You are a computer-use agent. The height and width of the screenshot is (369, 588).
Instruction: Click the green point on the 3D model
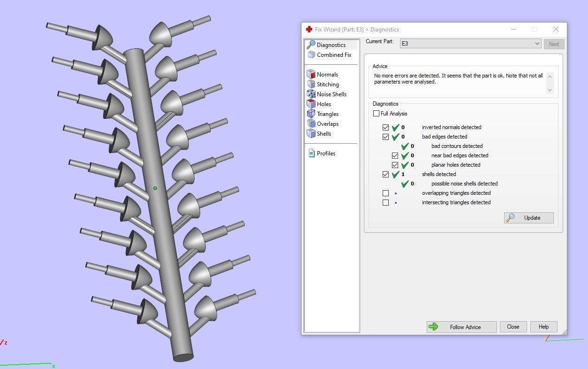pos(155,188)
